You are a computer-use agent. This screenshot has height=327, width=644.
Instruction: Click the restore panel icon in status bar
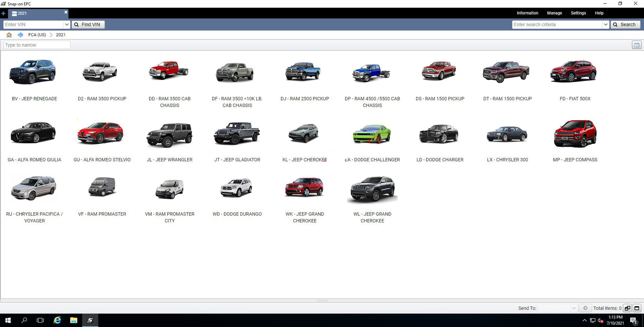627,308
